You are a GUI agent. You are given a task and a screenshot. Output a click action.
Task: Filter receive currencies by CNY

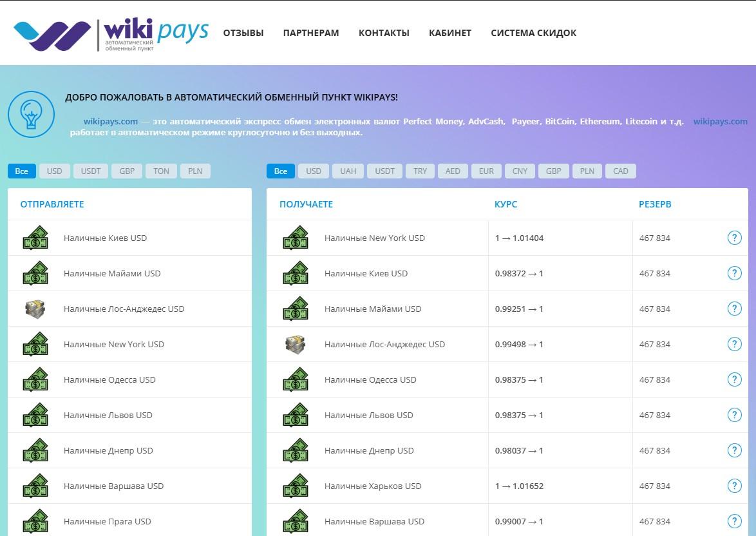point(520,171)
